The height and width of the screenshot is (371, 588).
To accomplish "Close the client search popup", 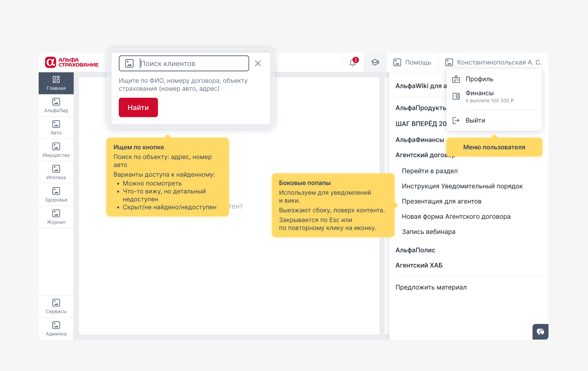I will (258, 63).
